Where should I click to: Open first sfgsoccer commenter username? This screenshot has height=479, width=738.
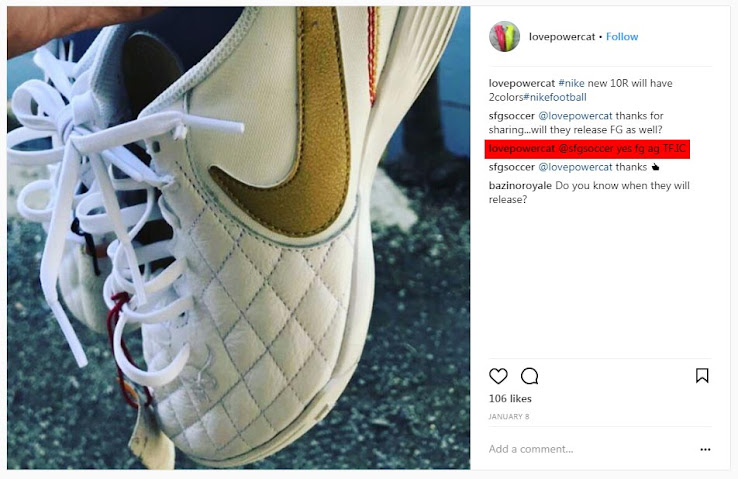pyautogui.click(x=512, y=116)
